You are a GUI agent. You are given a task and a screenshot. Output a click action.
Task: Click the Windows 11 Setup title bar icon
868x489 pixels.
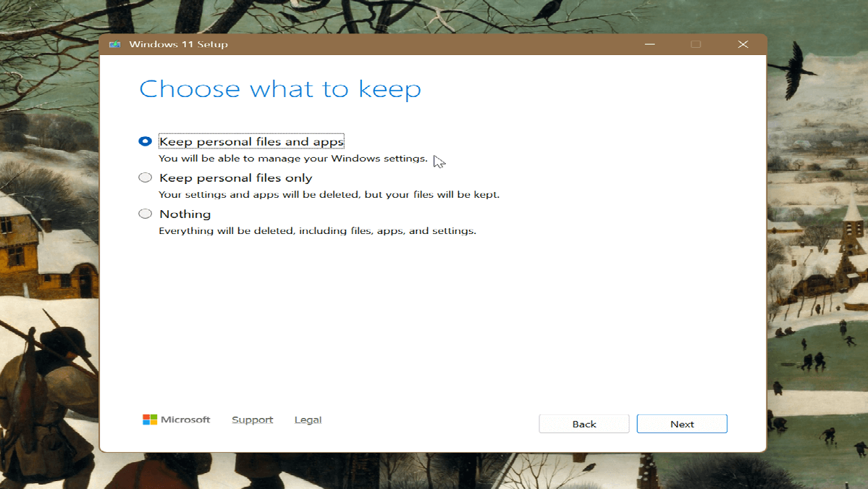coord(114,44)
